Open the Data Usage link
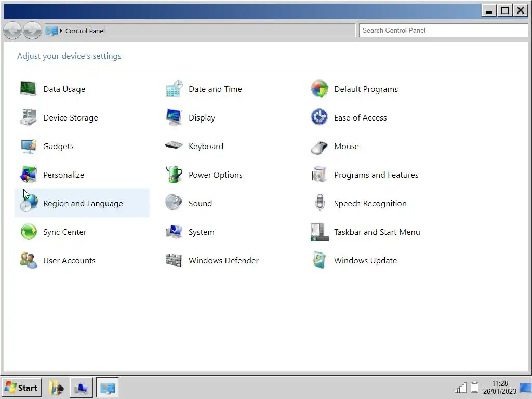The height and width of the screenshot is (399, 532). [x=64, y=89]
